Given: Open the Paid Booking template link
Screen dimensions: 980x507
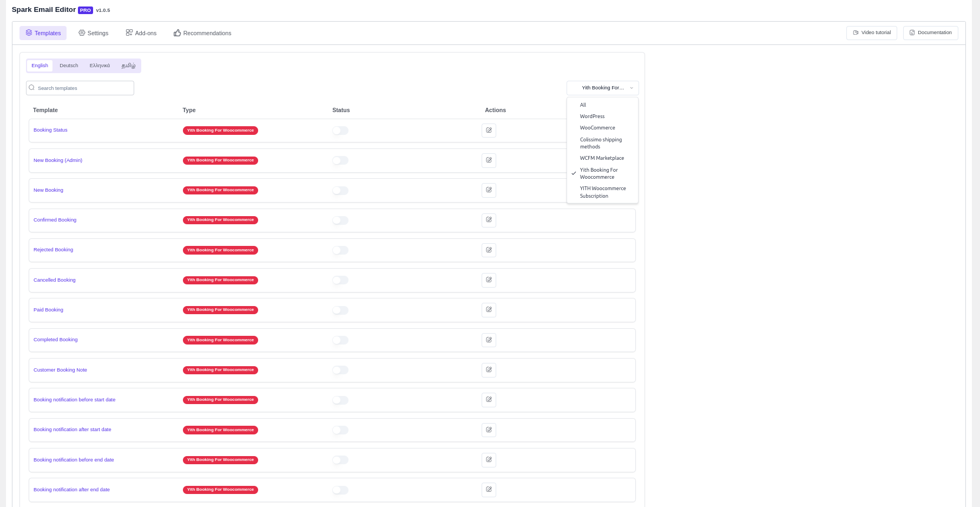Looking at the screenshot, I should [48, 310].
